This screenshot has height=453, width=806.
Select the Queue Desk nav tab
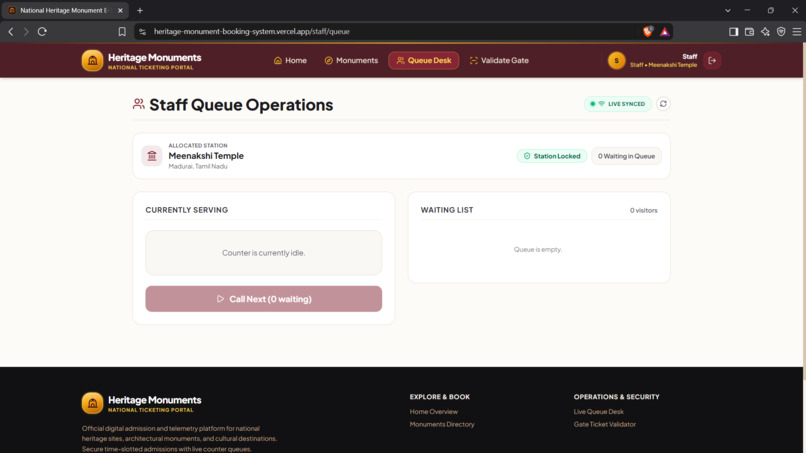[424, 60]
